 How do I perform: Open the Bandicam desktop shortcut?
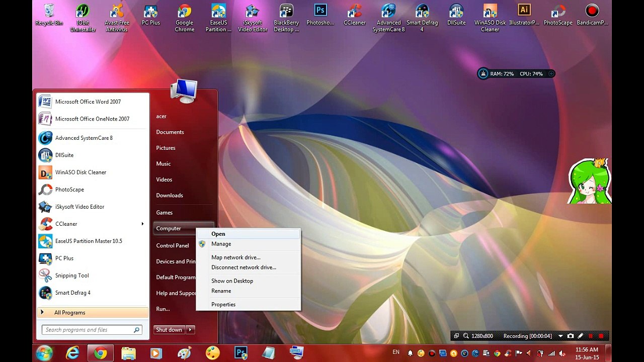click(x=592, y=15)
